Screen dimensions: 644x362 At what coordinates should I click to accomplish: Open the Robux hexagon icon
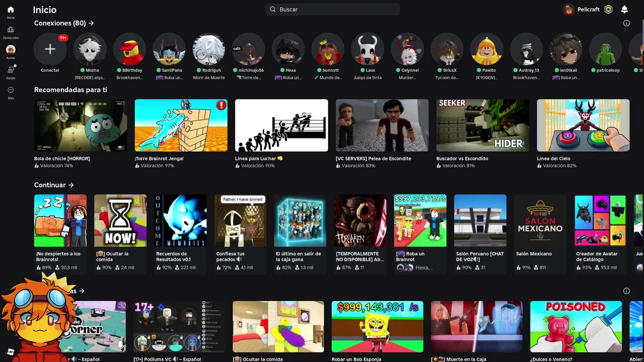coord(608,9)
